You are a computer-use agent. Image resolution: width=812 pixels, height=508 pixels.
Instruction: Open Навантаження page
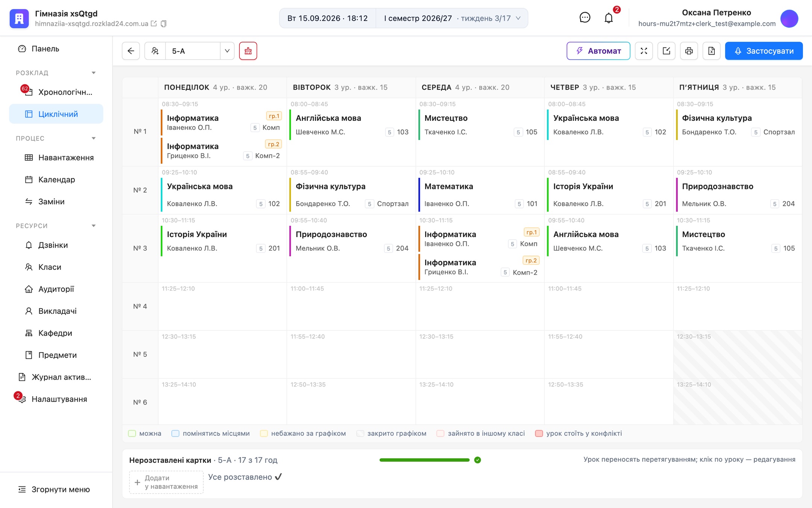tap(56, 158)
